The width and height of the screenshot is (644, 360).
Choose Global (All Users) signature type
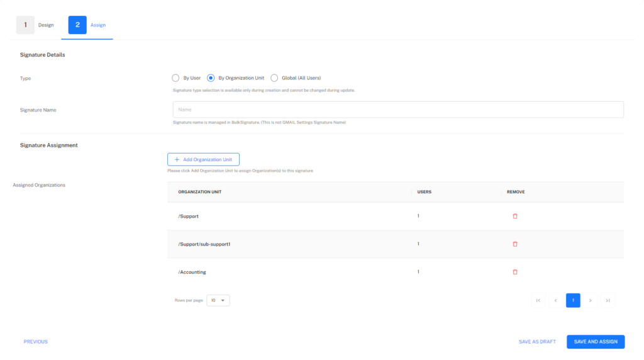click(x=274, y=78)
